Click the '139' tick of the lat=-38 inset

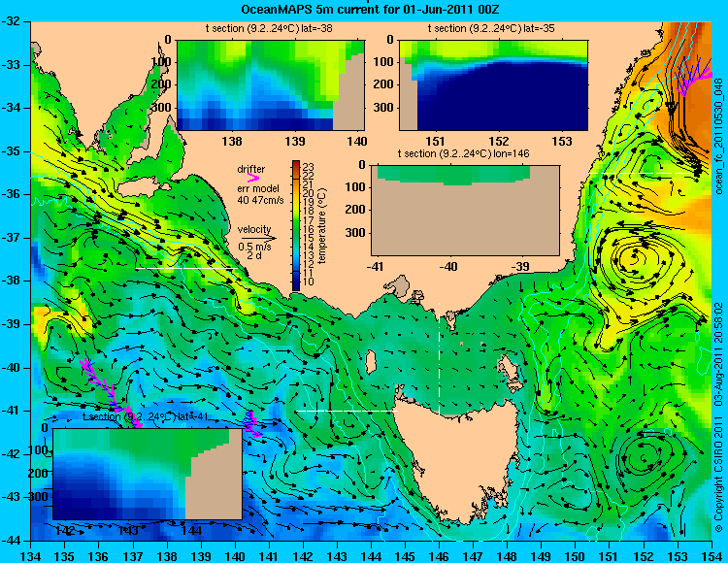tap(295, 141)
